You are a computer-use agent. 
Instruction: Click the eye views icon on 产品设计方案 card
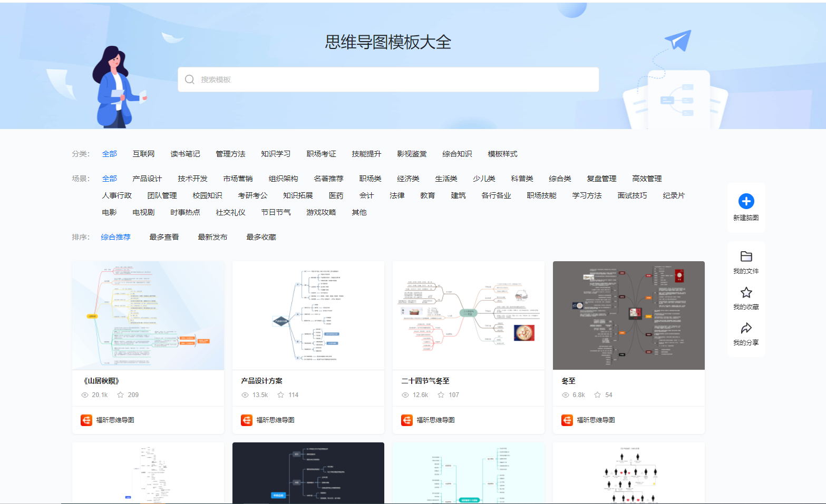click(245, 395)
